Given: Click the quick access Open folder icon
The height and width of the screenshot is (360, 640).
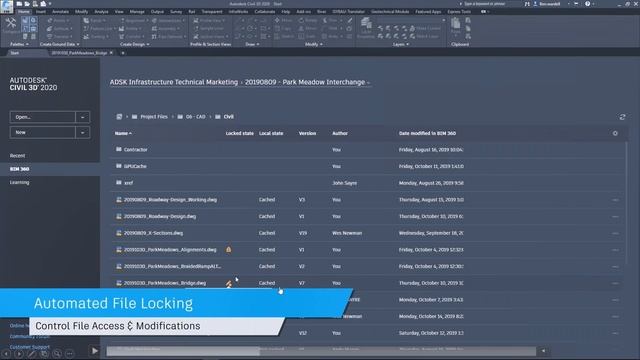Looking at the screenshot, I should pos(27,4).
